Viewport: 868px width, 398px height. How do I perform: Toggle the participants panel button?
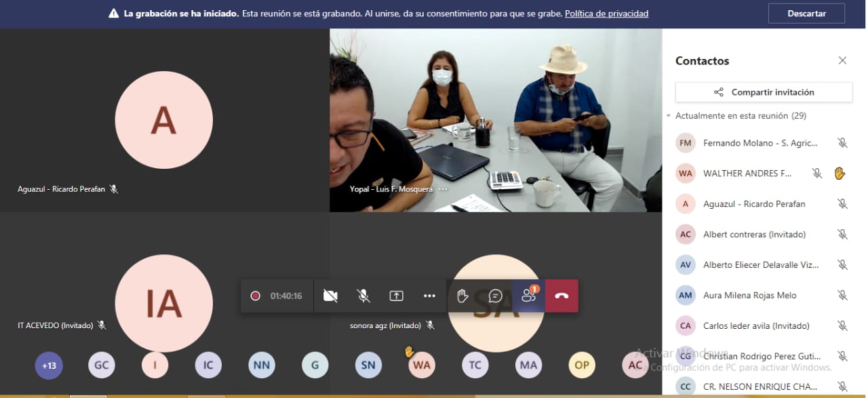pos(529,296)
